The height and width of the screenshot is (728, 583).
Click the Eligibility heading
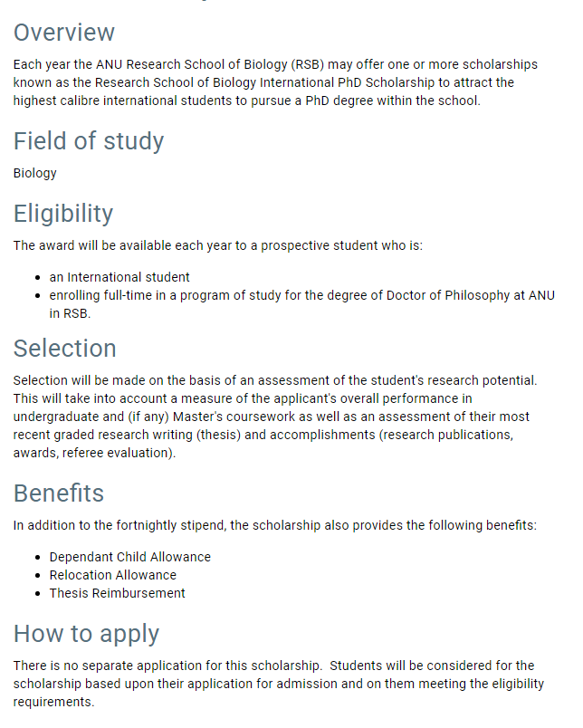[63, 214]
